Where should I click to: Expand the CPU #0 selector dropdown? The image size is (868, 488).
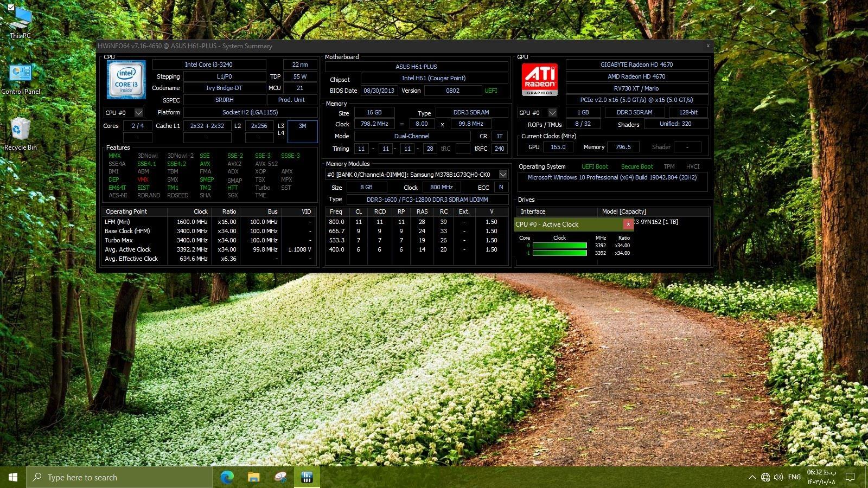138,113
